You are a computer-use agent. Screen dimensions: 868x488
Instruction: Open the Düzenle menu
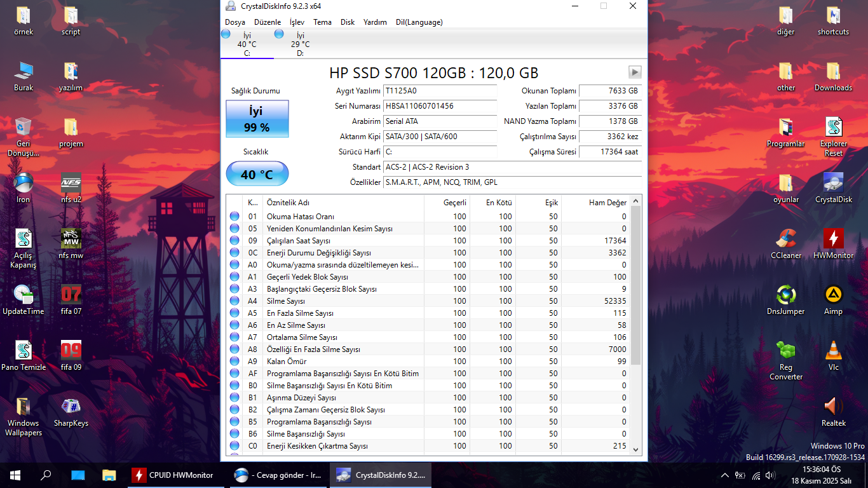coord(268,22)
